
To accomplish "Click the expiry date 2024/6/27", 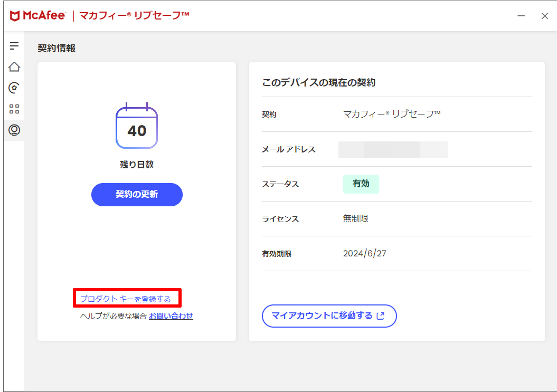I will point(364,254).
